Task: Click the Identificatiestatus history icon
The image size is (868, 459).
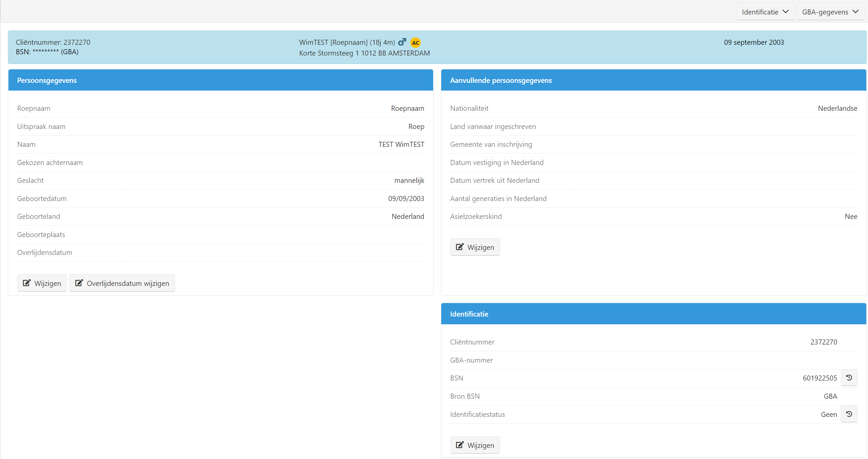Action: (849, 414)
